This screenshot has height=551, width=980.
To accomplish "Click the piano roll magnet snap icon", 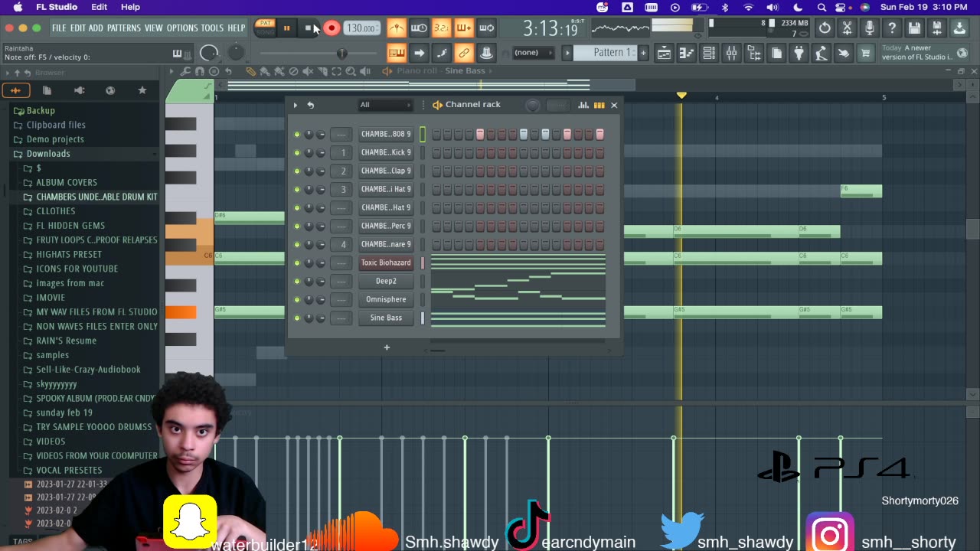I will 200,71.
